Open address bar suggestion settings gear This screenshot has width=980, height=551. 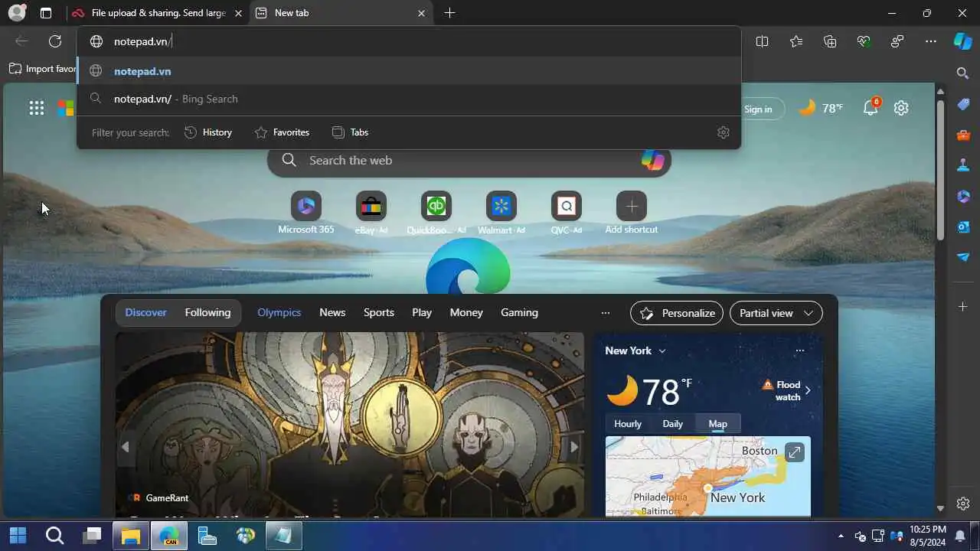pos(724,132)
